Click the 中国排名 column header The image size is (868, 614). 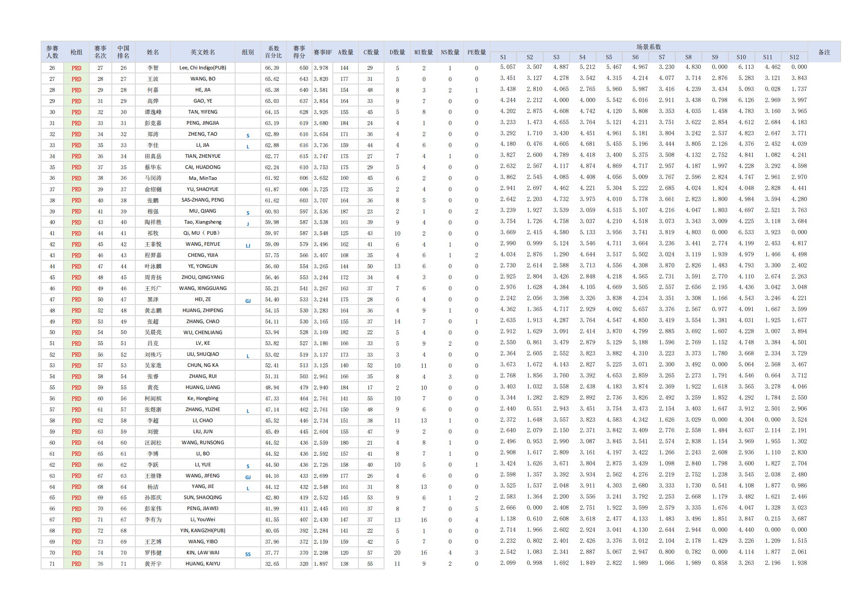point(123,52)
